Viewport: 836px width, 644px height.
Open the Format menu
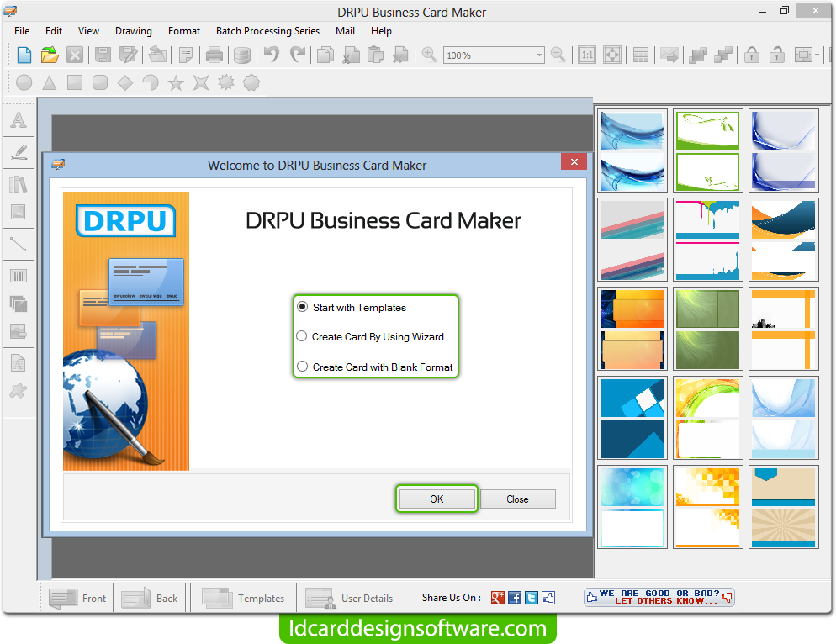(184, 31)
